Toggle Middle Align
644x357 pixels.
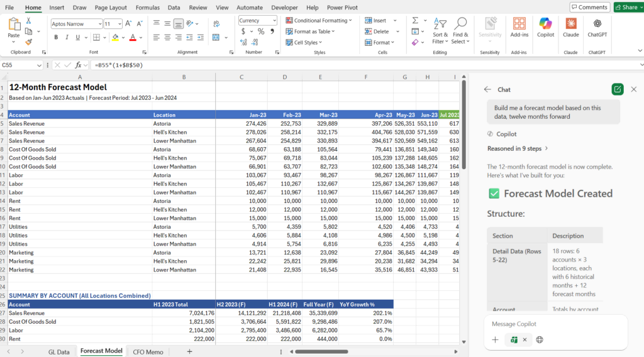(167, 24)
